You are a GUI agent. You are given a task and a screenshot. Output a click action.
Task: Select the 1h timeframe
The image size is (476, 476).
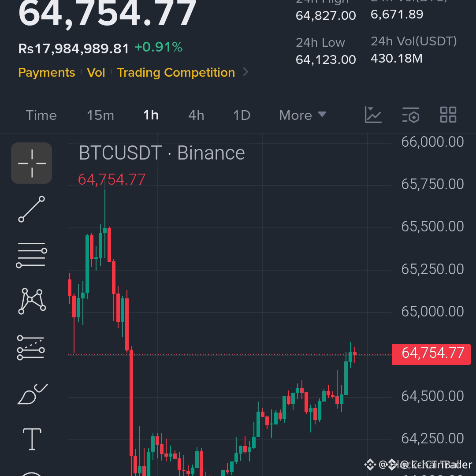click(151, 115)
